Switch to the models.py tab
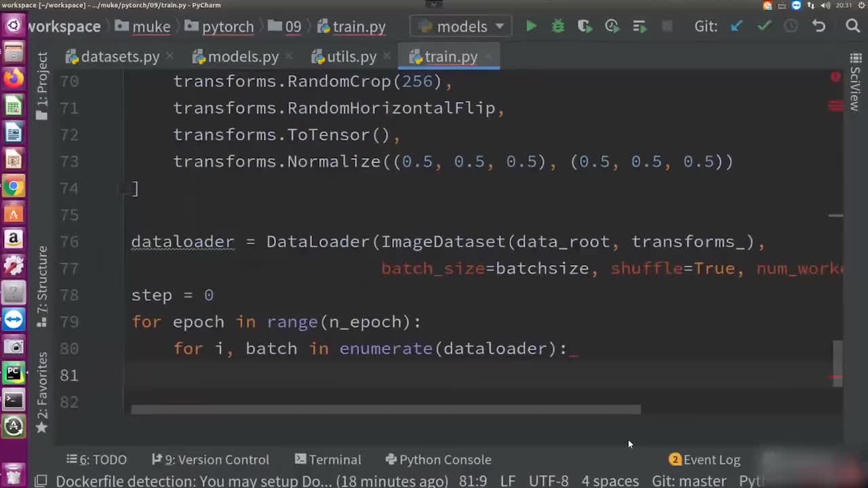868x488 pixels. pyautogui.click(x=243, y=57)
